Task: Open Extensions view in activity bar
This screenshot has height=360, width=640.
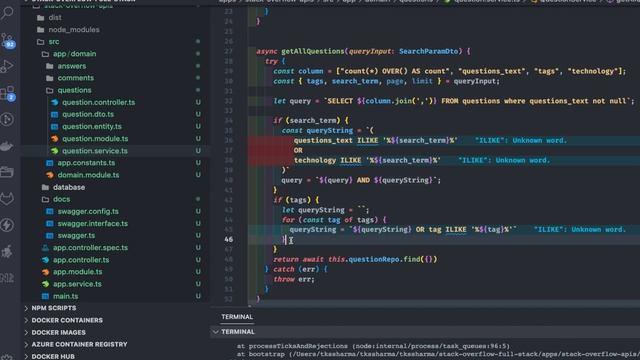Action: click(7, 93)
